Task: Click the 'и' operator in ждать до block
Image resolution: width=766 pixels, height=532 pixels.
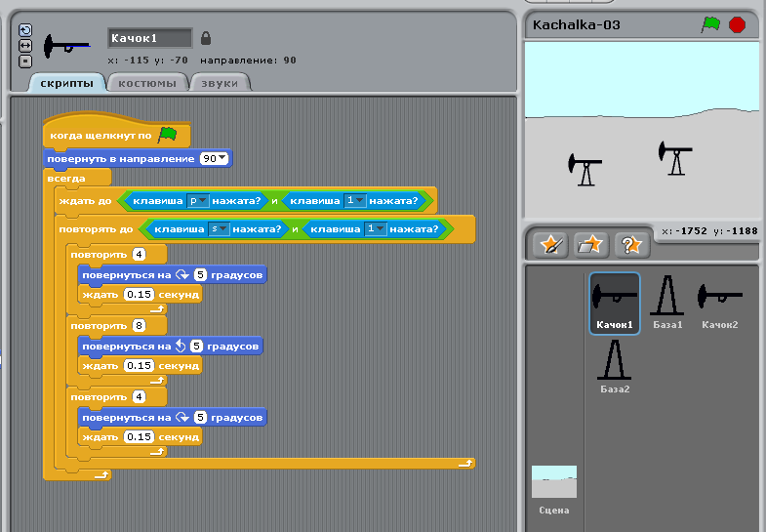Action: [274, 201]
